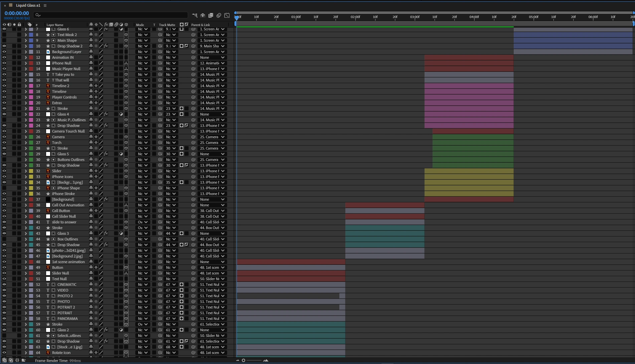
Task: Enable Frame Blending for all layers
Action: [x=211, y=15]
